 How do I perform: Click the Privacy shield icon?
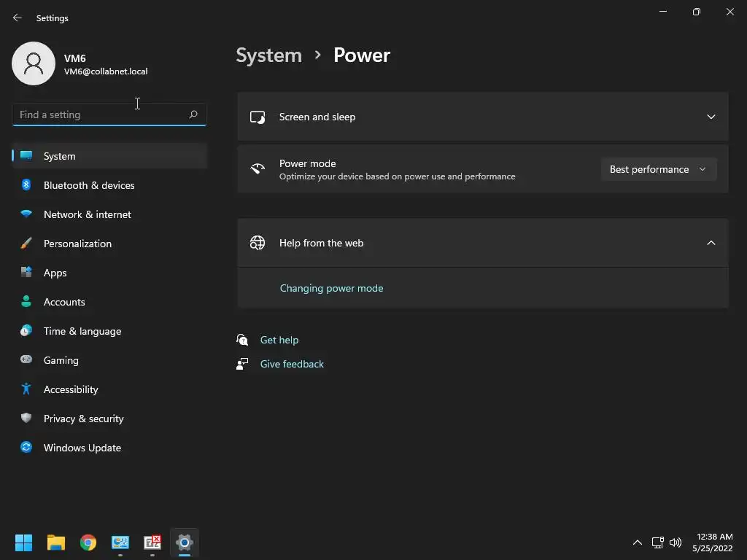pos(26,418)
